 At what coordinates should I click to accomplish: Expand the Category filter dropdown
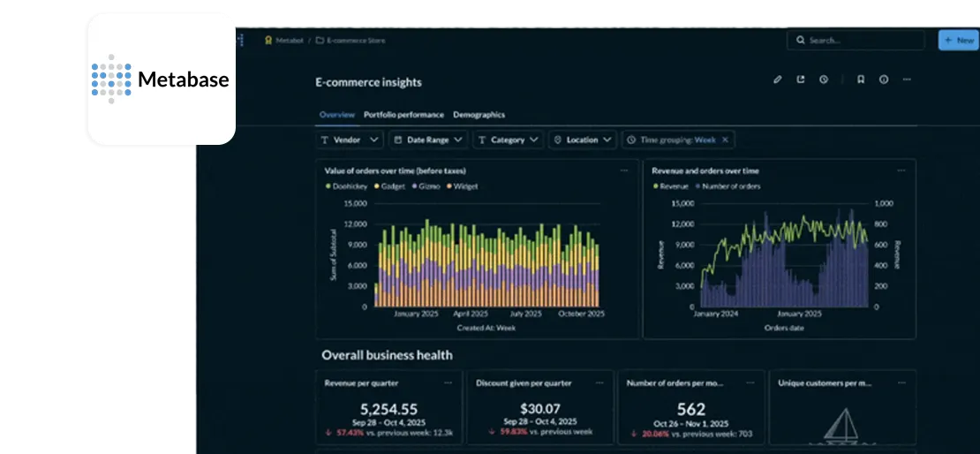pyautogui.click(x=509, y=140)
